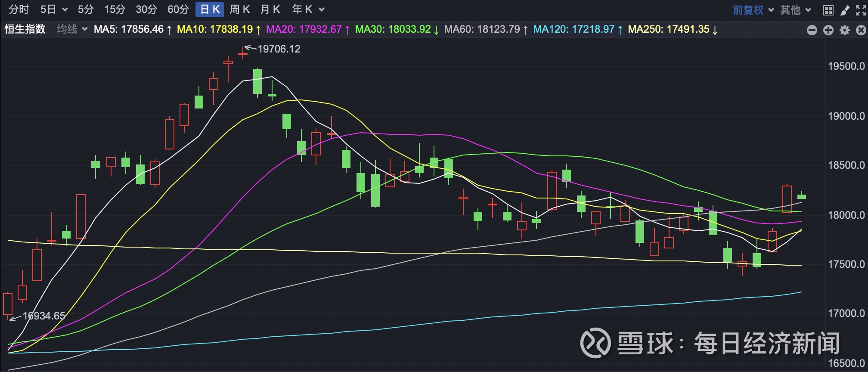Click the 18500.0 price axis label
Screen dimensions: 868x372
click(x=846, y=165)
